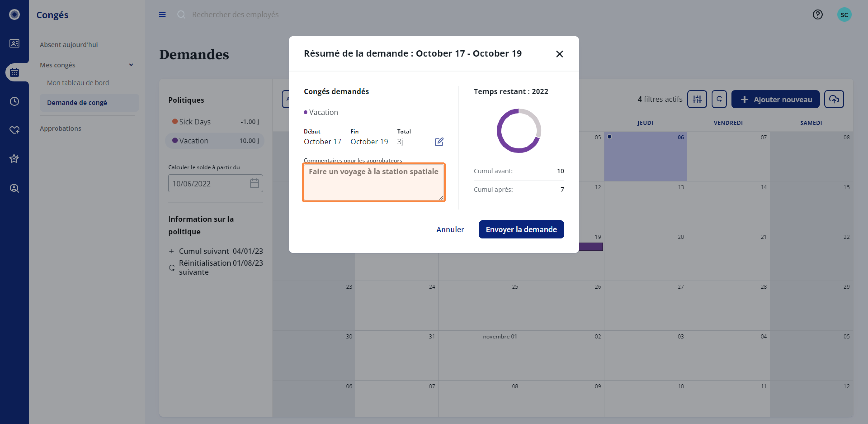
Task: Click the approver comments text area
Action: pos(374,183)
